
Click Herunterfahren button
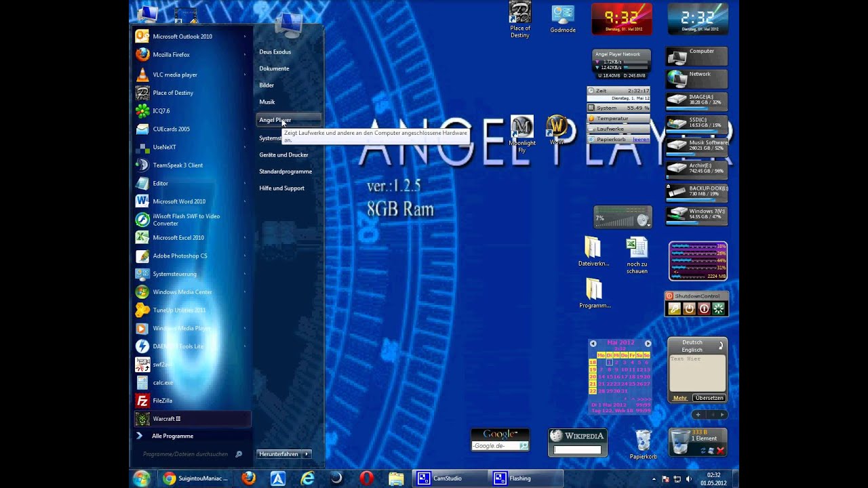(x=279, y=454)
